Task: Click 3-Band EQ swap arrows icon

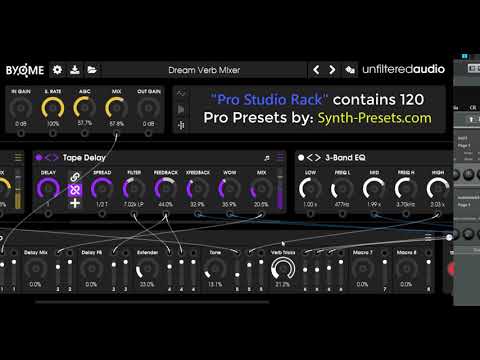Action: tap(314, 157)
